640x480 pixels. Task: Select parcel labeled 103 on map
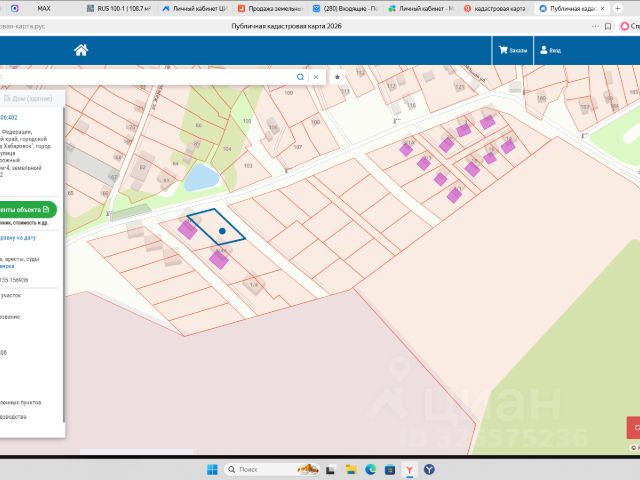(248, 166)
